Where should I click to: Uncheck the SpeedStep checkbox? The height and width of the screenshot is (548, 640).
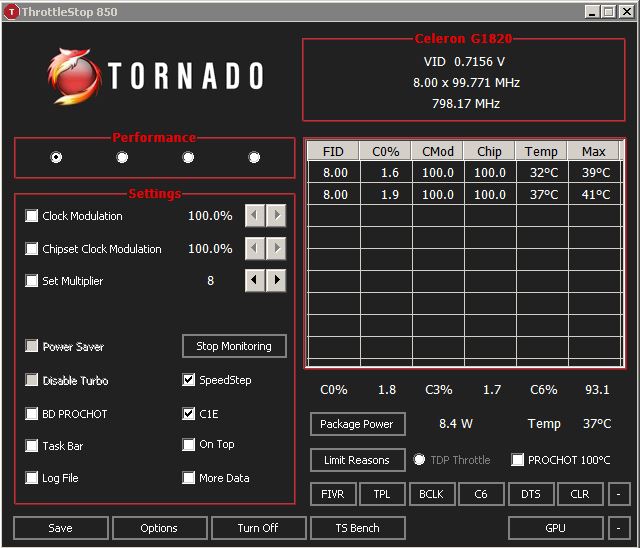[x=188, y=380]
